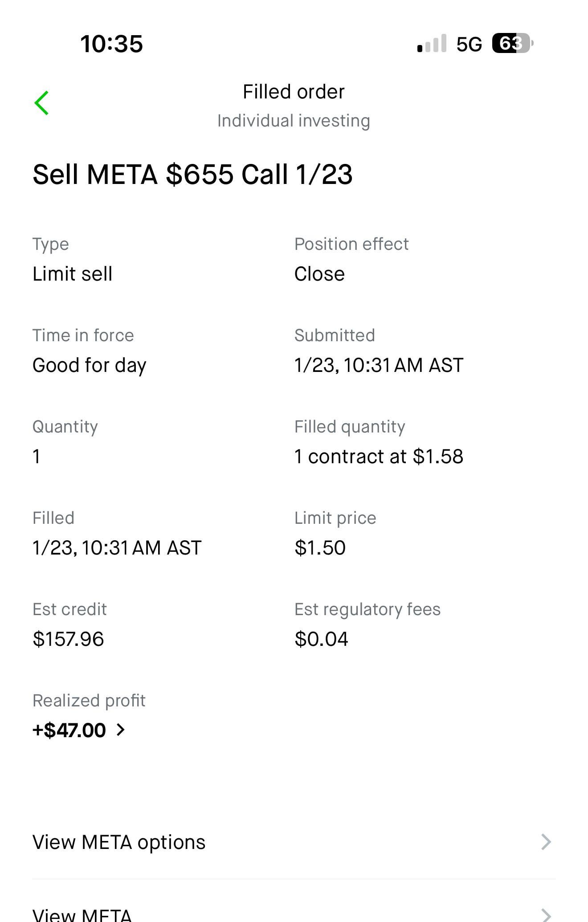Tap the Limit sell type value
Viewport: 588px width, 922px height.
(x=72, y=273)
